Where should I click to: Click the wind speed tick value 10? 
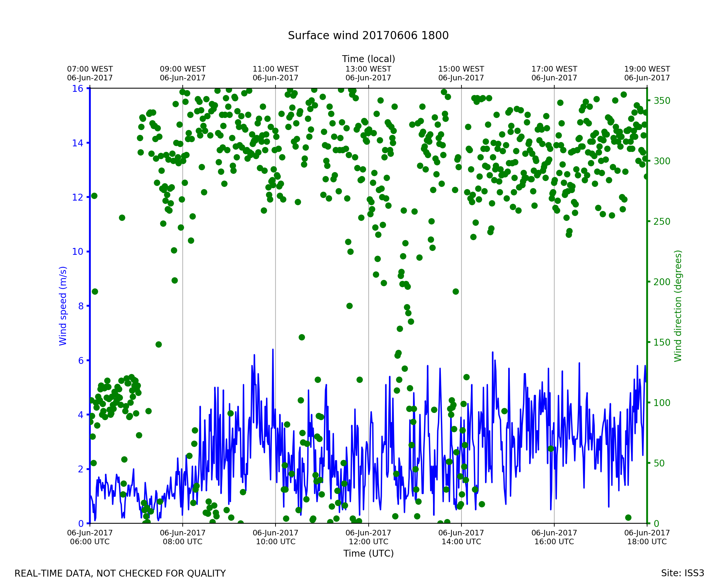(77, 252)
